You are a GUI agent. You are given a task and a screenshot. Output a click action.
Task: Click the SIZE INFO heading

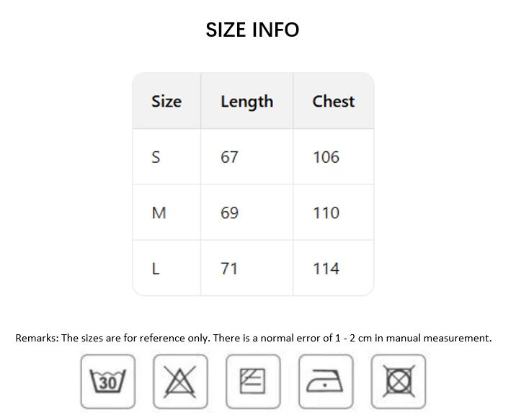[x=252, y=30]
